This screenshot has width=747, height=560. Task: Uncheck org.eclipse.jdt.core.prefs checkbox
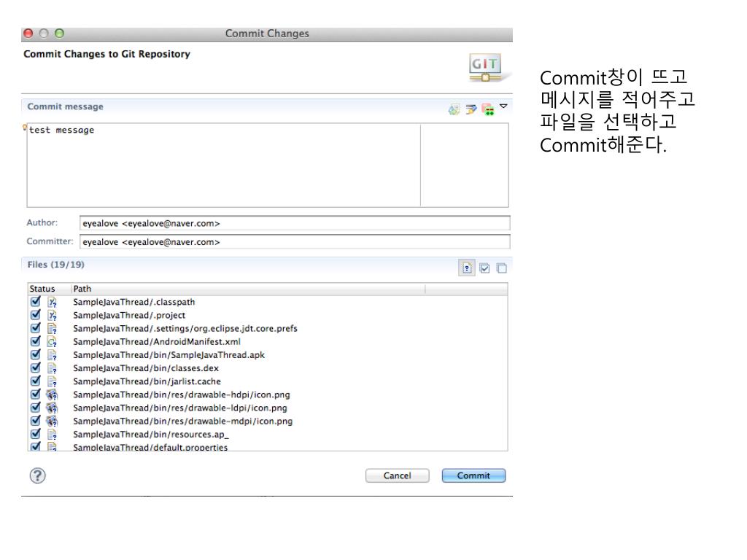point(36,328)
